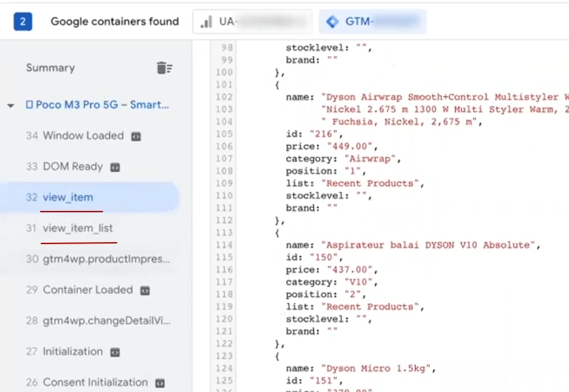Click the price "449.00" code line
569x392 pixels.
pyautogui.click(x=332, y=146)
